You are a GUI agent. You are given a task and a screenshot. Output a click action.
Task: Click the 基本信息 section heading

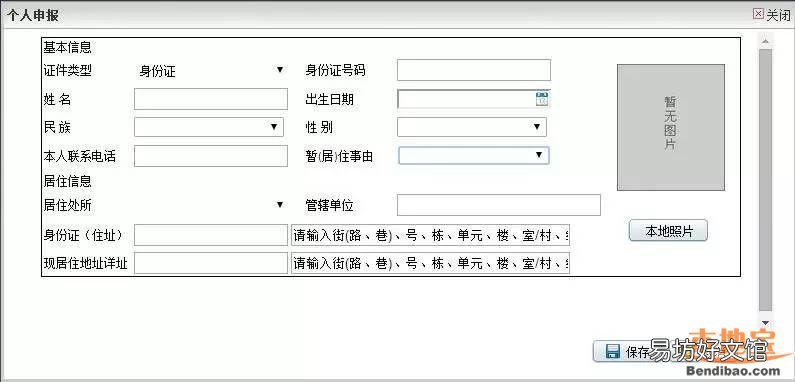[x=67, y=47]
